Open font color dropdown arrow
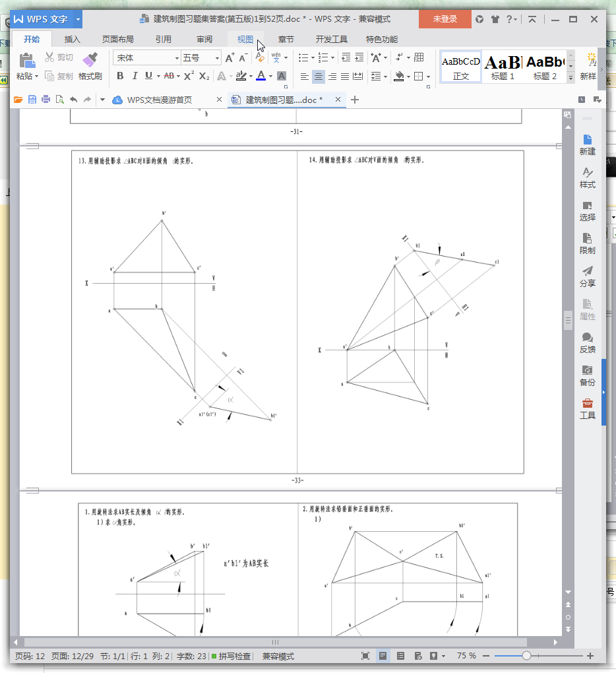 coord(270,77)
